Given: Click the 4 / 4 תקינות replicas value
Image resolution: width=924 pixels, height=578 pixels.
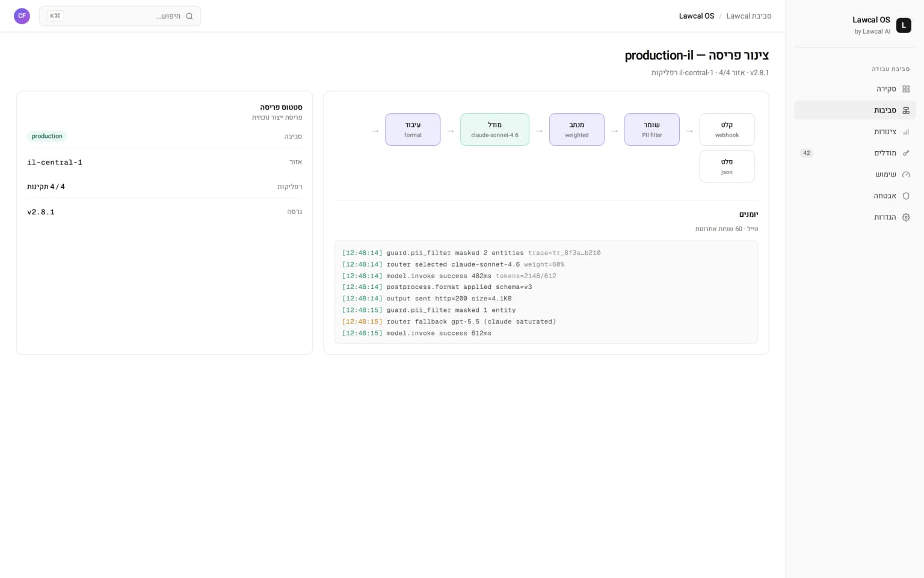Looking at the screenshot, I should (46, 187).
